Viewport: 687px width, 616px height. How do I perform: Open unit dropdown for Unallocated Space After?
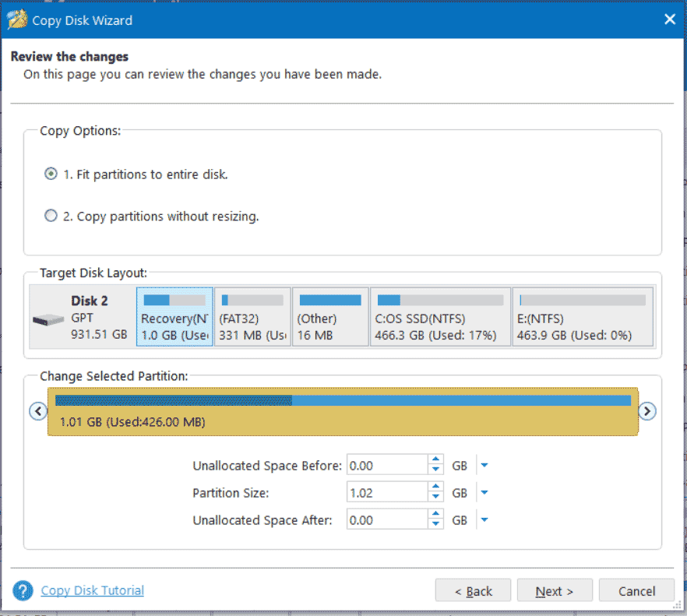point(484,519)
